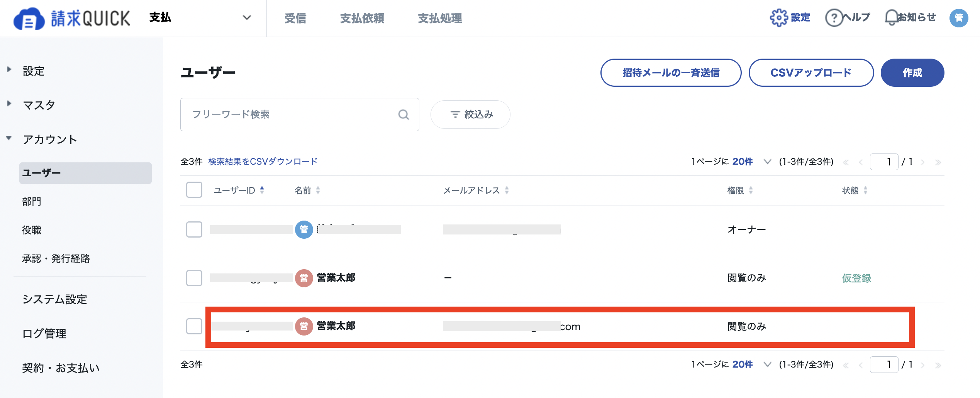Select 部門 in sidebar
The image size is (980, 398).
[32, 201]
